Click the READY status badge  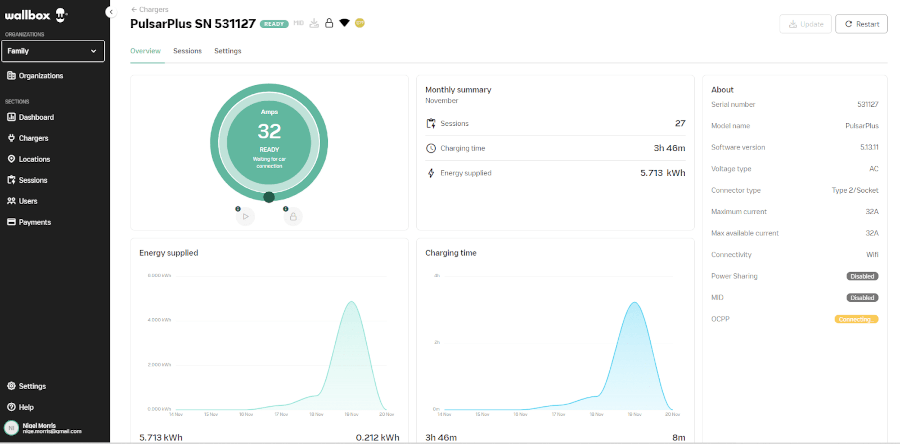(x=274, y=24)
